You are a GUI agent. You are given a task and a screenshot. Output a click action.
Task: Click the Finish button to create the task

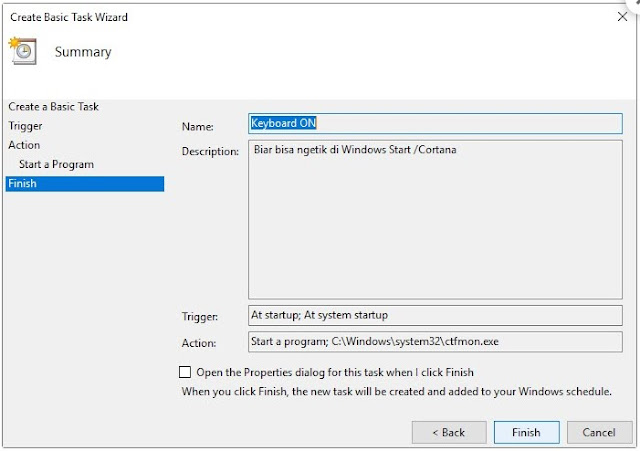(527, 432)
